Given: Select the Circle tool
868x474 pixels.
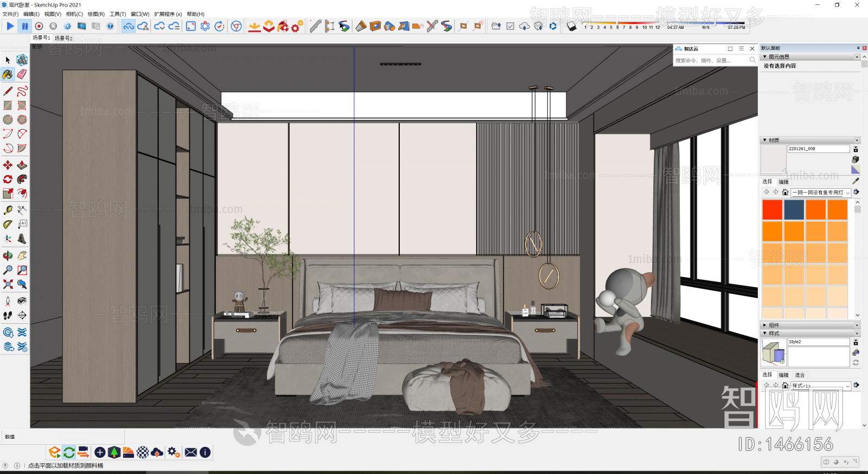Looking at the screenshot, I should click(x=8, y=119).
